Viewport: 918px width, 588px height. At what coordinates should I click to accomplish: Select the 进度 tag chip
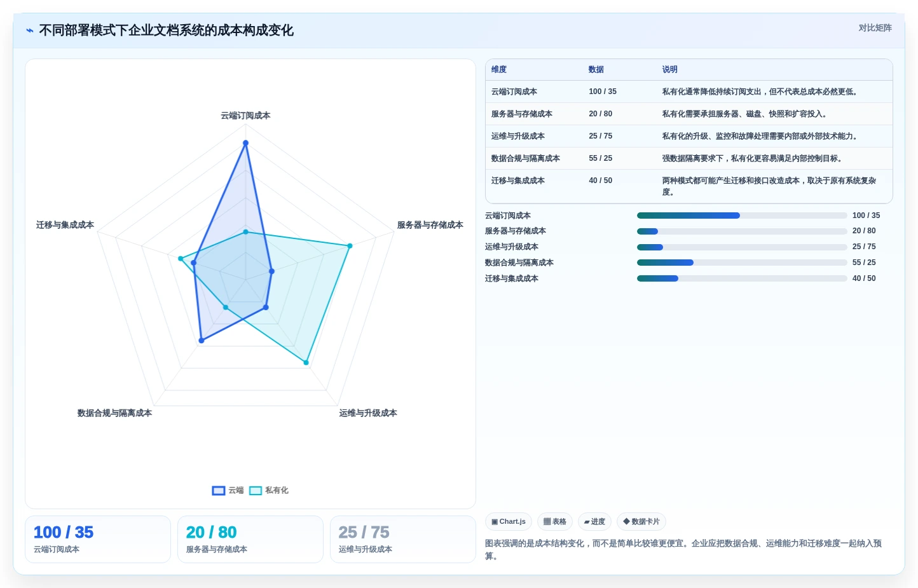594,522
